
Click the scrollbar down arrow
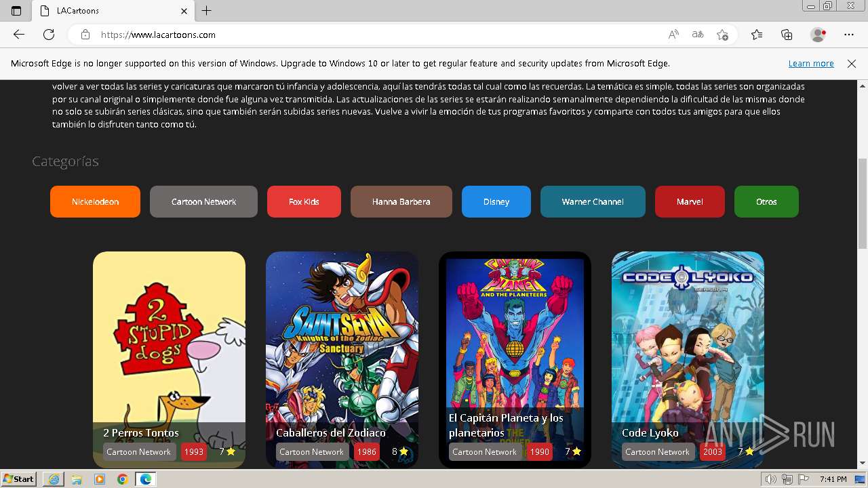coord(863,464)
